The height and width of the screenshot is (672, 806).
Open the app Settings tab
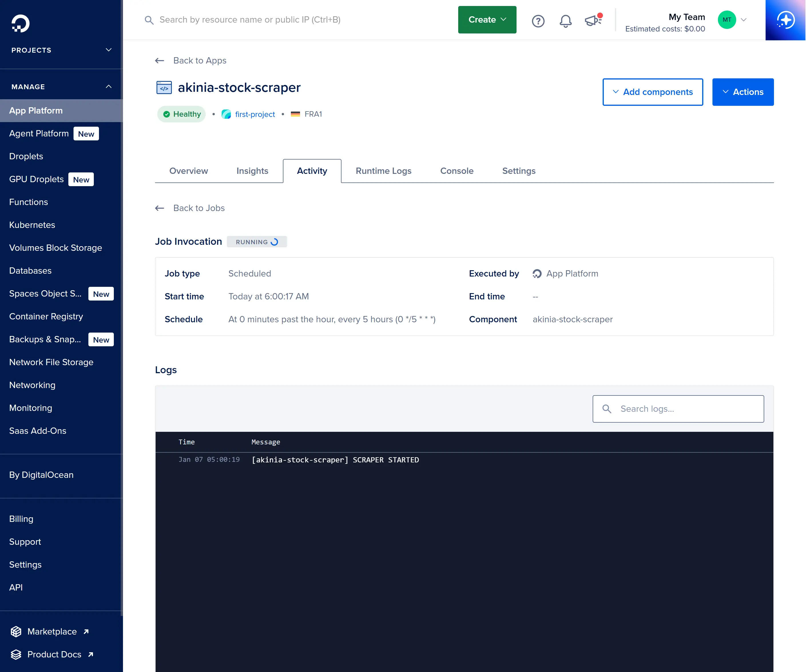(519, 171)
